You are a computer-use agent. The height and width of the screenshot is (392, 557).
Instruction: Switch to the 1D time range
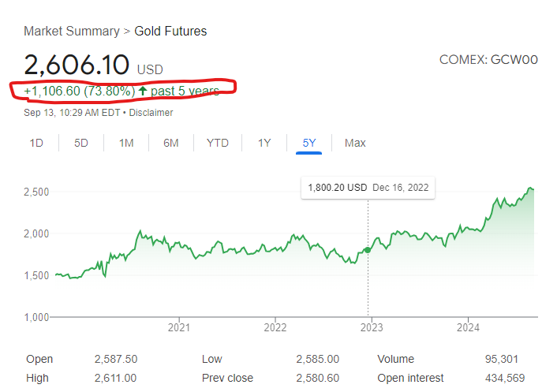point(36,143)
